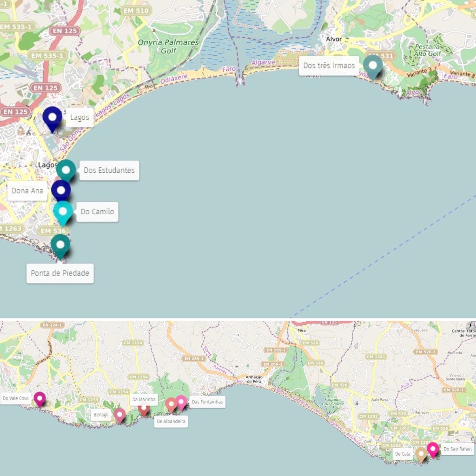The width and height of the screenshot is (476, 476).
Task: Click the dark blue Lagos map pin
Action: (52, 119)
